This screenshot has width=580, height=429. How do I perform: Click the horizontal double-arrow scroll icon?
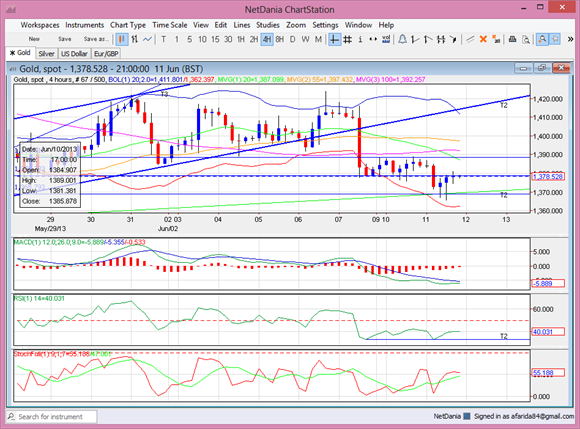[x=373, y=39]
